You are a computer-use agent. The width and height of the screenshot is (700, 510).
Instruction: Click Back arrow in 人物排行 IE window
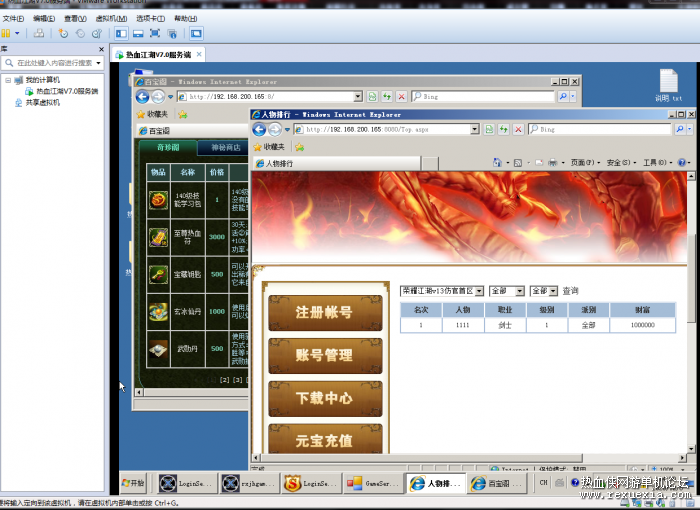coord(259,130)
